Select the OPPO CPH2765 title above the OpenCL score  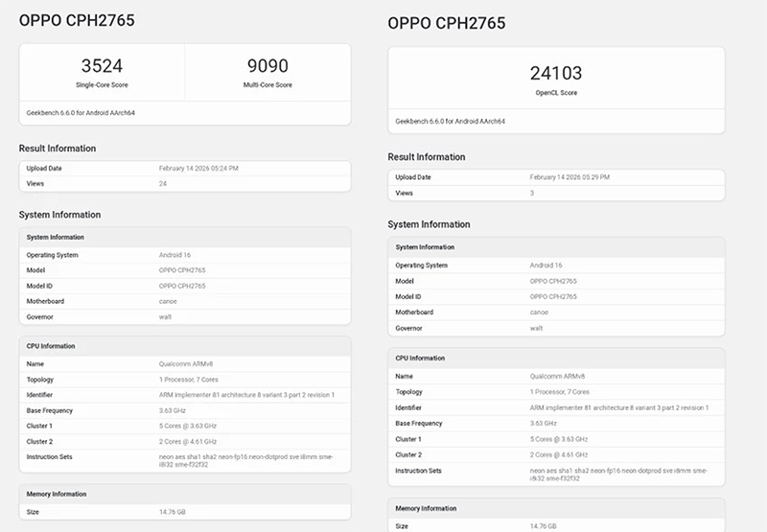(446, 23)
